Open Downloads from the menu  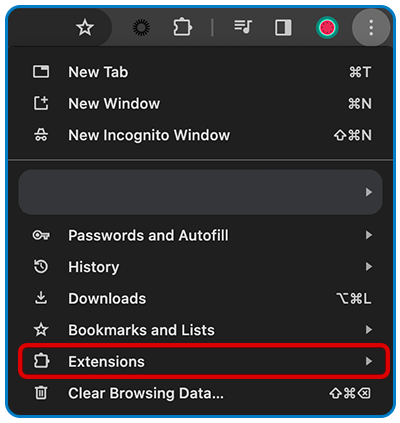click(x=202, y=298)
